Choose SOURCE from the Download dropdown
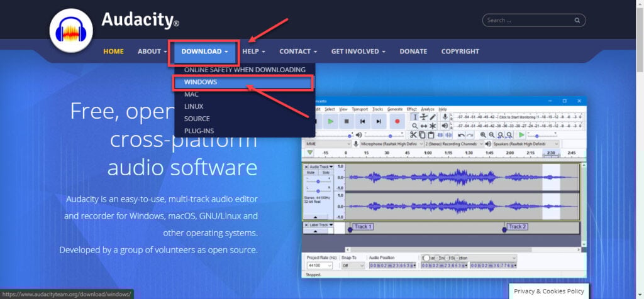The width and height of the screenshot is (644, 299). click(245, 119)
